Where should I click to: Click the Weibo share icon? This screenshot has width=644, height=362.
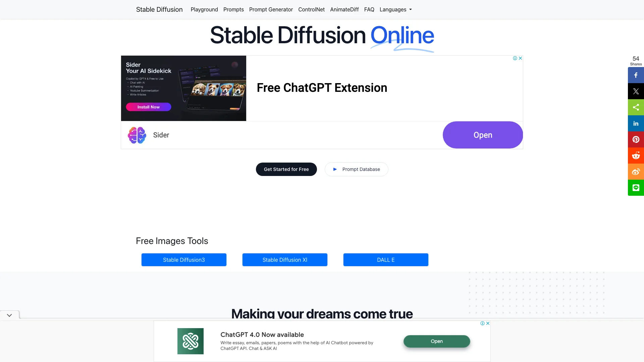click(x=636, y=172)
